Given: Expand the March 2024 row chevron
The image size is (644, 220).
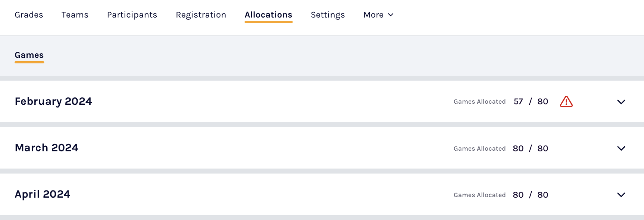Looking at the screenshot, I should [621, 148].
